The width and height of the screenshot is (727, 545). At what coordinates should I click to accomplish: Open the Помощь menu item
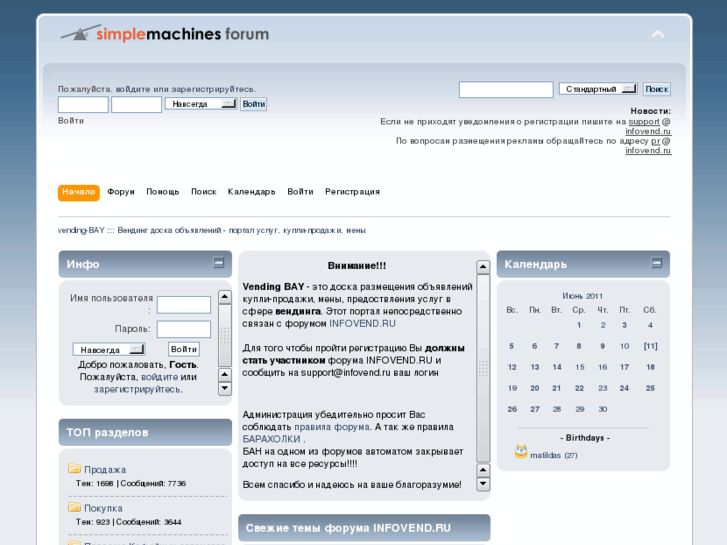pos(163,192)
